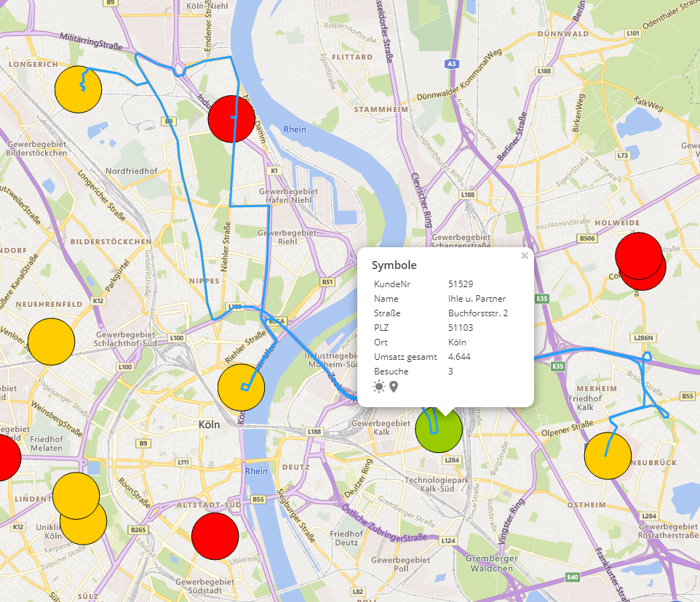700x602 pixels.
Task: Click the customer name Ihle u. Partner
Action: pos(477,298)
